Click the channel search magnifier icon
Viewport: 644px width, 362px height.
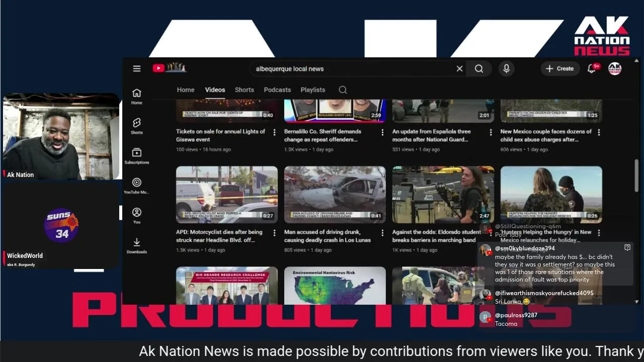click(x=343, y=90)
